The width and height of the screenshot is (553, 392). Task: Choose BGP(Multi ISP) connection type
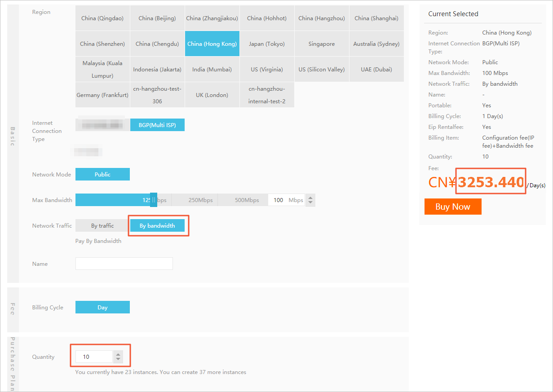(157, 125)
